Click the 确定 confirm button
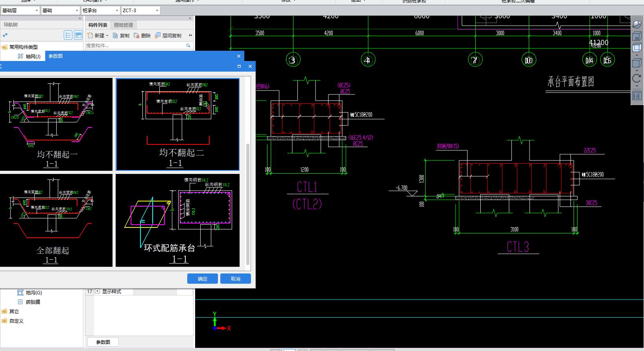This screenshot has height=351, width=644. pos(203,279)
